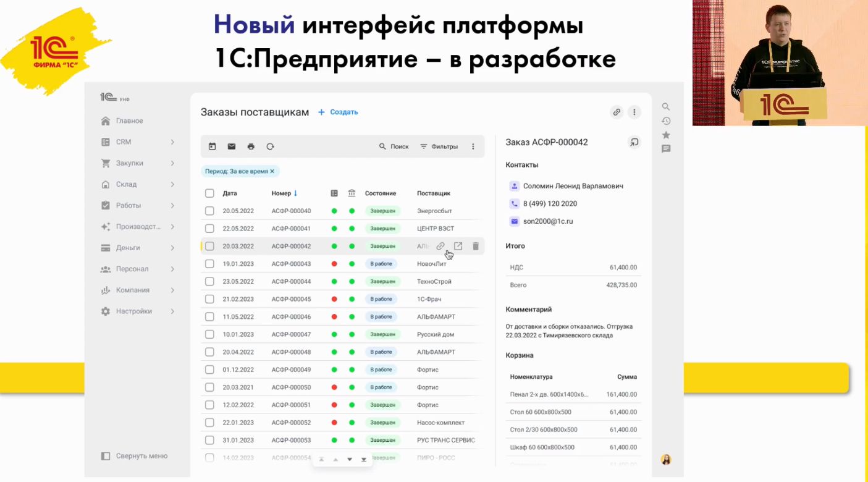Screen dimensions: 868x482
Task: Expand the Настройки menu chevron
Action: click(x=172, y=311)
